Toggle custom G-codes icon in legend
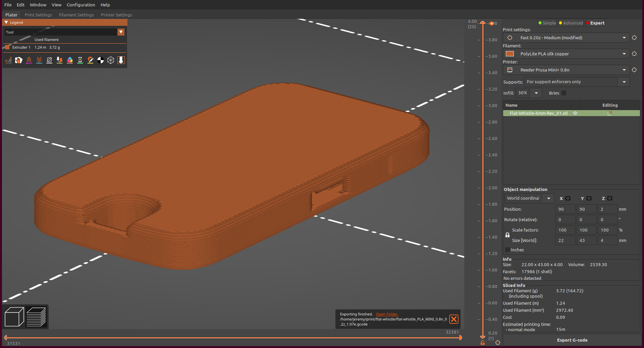Viewport: 644px width, 348px height. [90, 60]
